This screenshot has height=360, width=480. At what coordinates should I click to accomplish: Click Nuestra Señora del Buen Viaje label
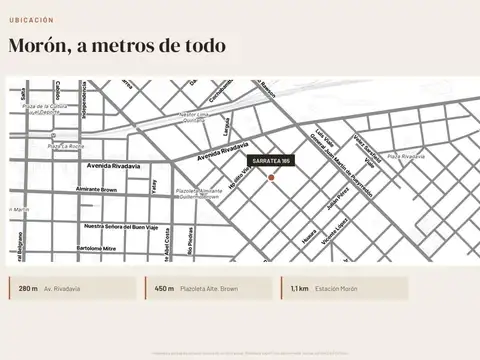(x=121, y=227)
